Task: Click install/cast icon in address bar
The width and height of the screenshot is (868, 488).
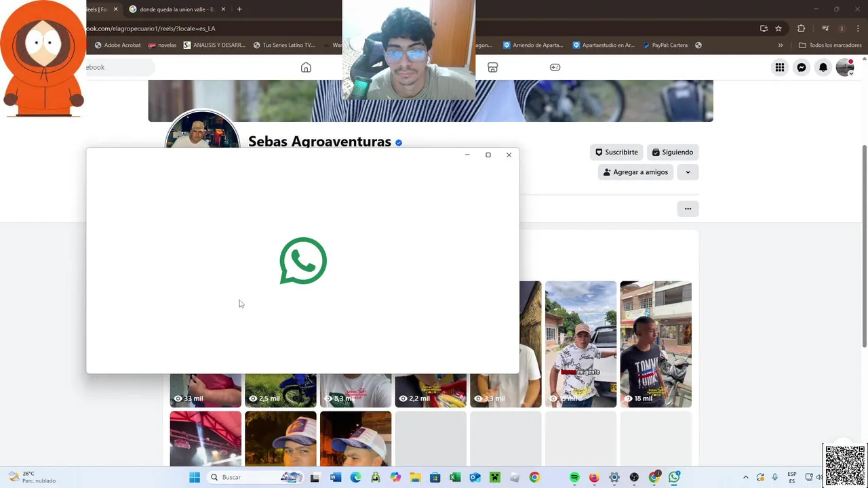Action: 764,28
